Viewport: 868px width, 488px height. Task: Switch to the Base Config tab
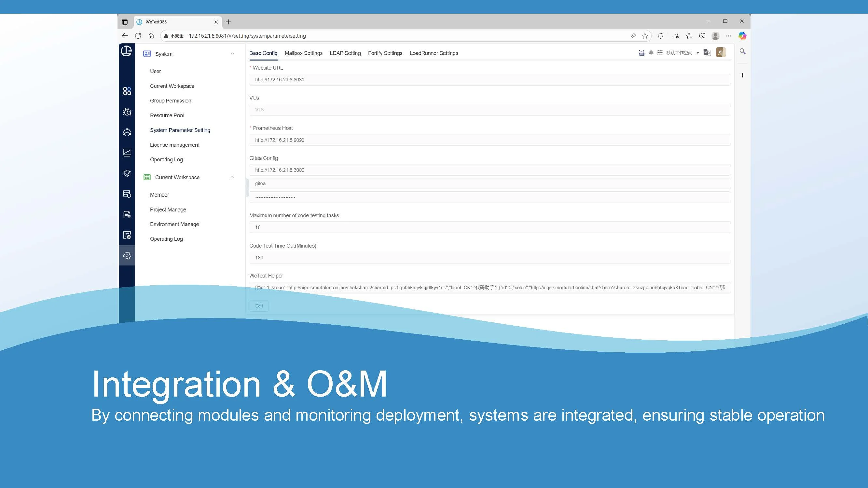click(x=263, y=53)
